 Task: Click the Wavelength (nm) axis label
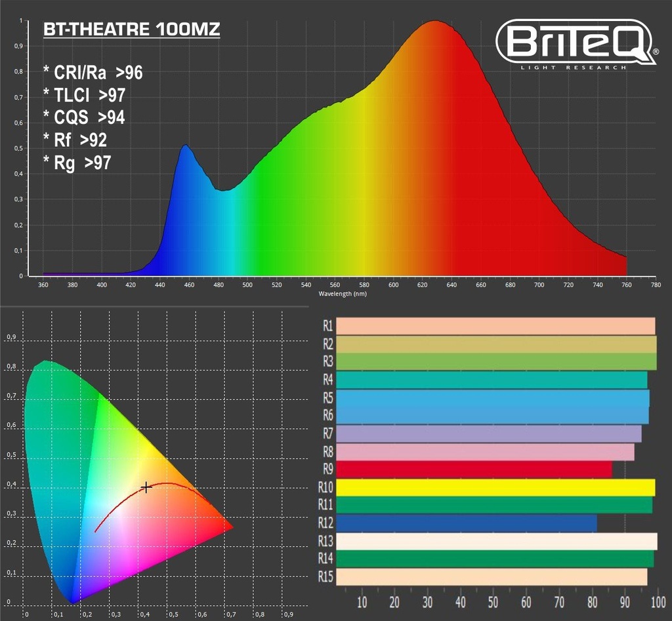coord(343,294)
